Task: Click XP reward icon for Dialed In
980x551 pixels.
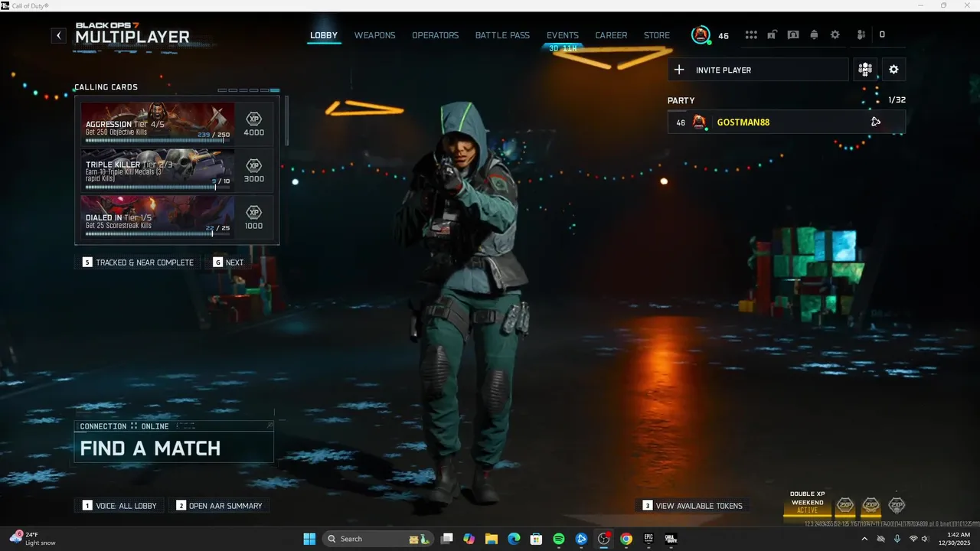Action: point(253,212)
